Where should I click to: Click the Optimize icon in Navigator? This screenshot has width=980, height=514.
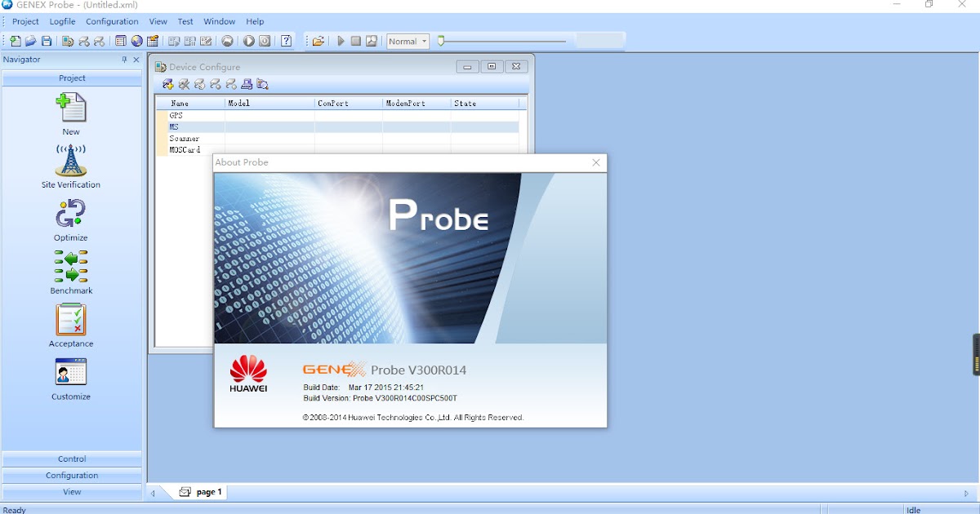[x=71, y=214]
